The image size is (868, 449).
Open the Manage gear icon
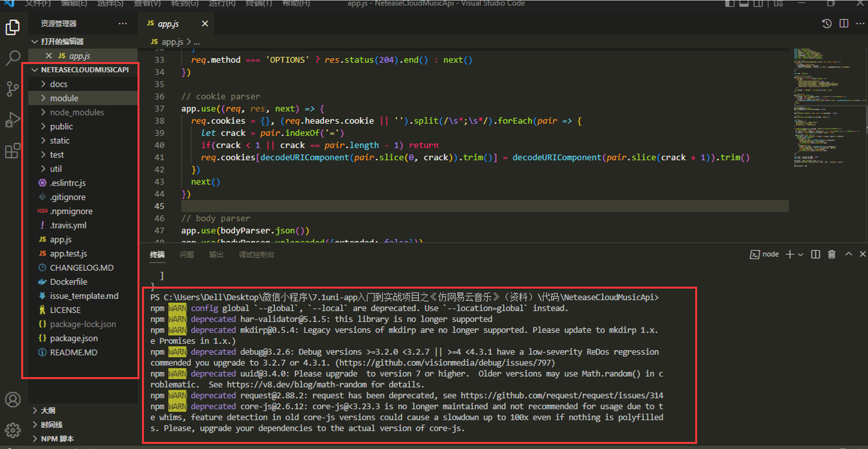(x=13, y=430)
